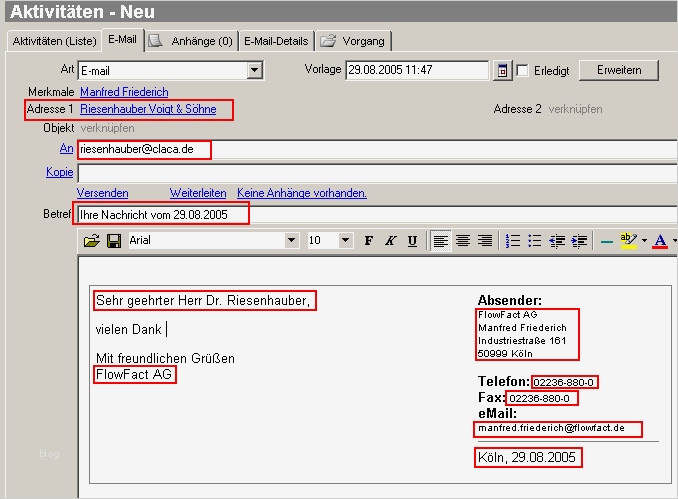This screenshot has width=678, height=499.
Task: Toggle italic formatting K button
Action: (390, 240)
